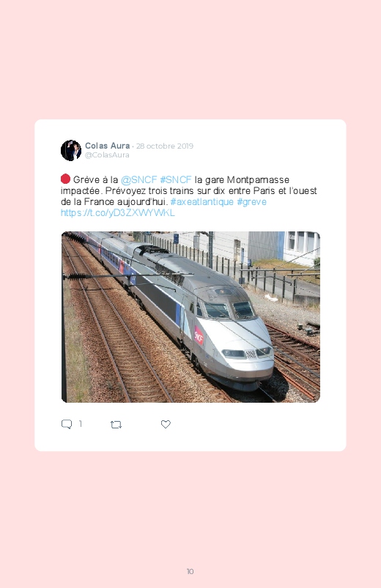Click the SNCF logo on the train
Screen dimensions: 381x588
coord(199,335)
